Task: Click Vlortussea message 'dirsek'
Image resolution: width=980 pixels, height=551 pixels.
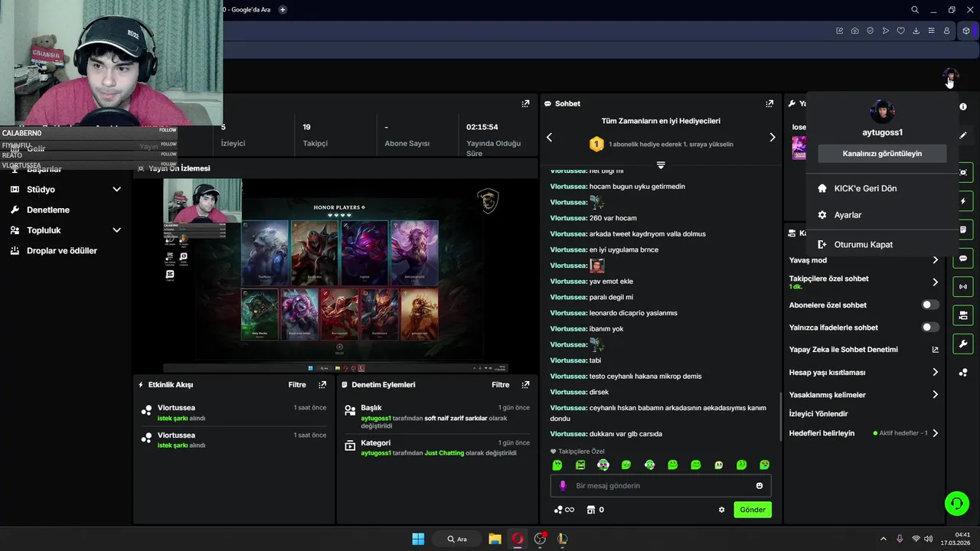Action: click(599, 392)
